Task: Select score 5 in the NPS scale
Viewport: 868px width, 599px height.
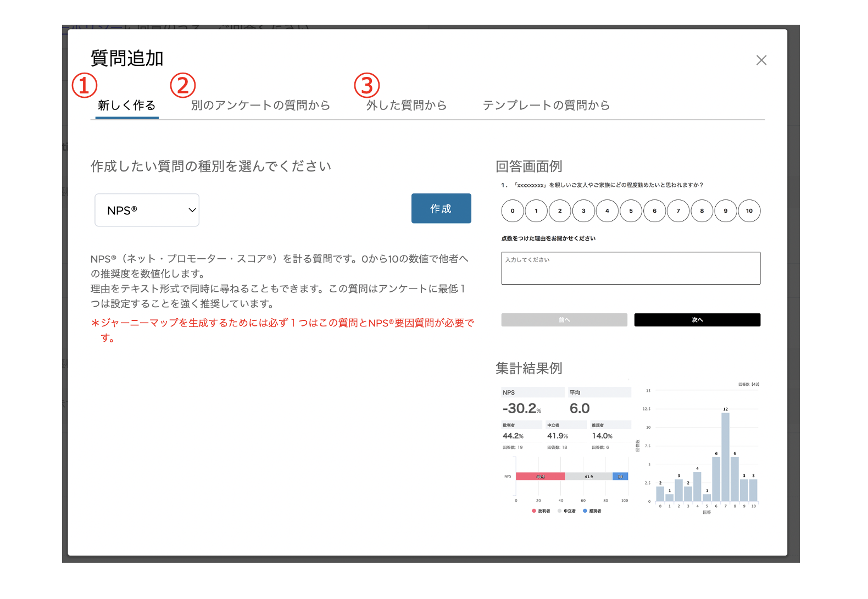Action: click(631, 211)
